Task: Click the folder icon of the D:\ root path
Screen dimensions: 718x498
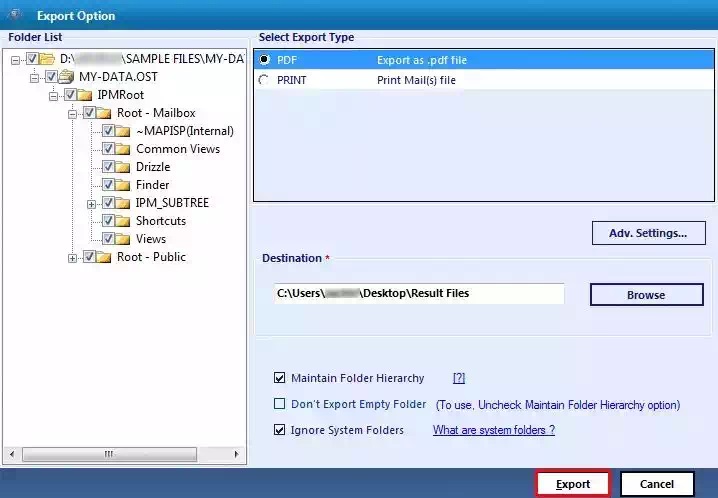Action: (x=47, y=59)
